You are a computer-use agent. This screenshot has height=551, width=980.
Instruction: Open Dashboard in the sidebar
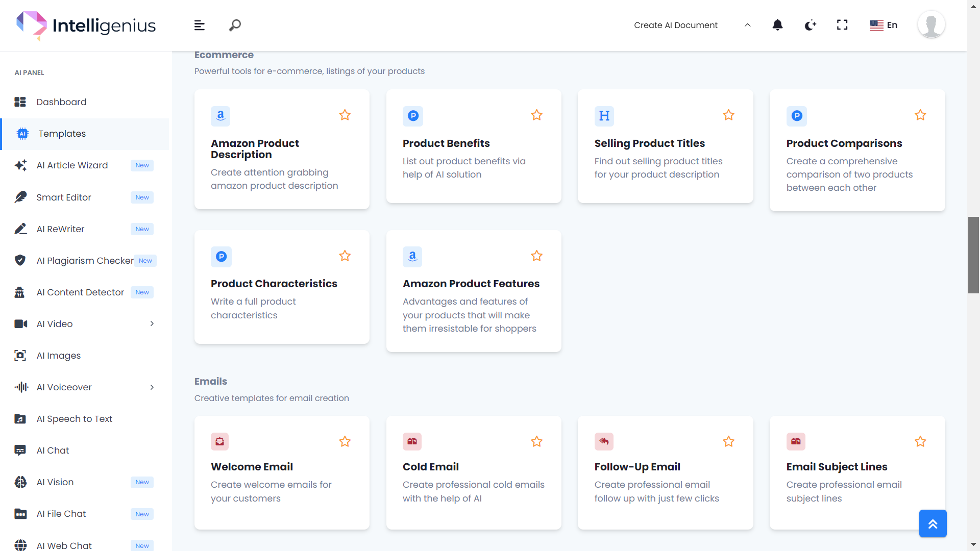point(61,102)
